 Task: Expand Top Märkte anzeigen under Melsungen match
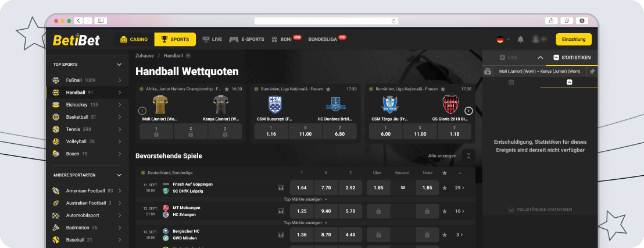coord(306,222)
